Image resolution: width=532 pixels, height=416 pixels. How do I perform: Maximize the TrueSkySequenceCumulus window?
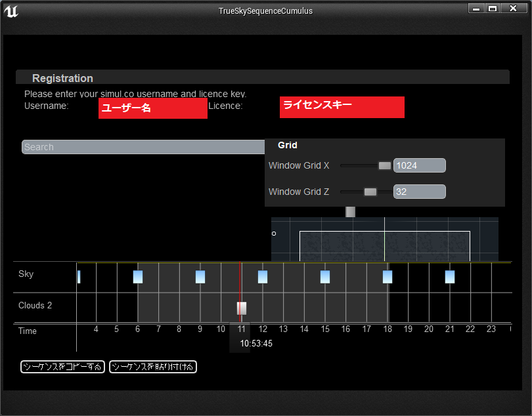click(493, 9)
